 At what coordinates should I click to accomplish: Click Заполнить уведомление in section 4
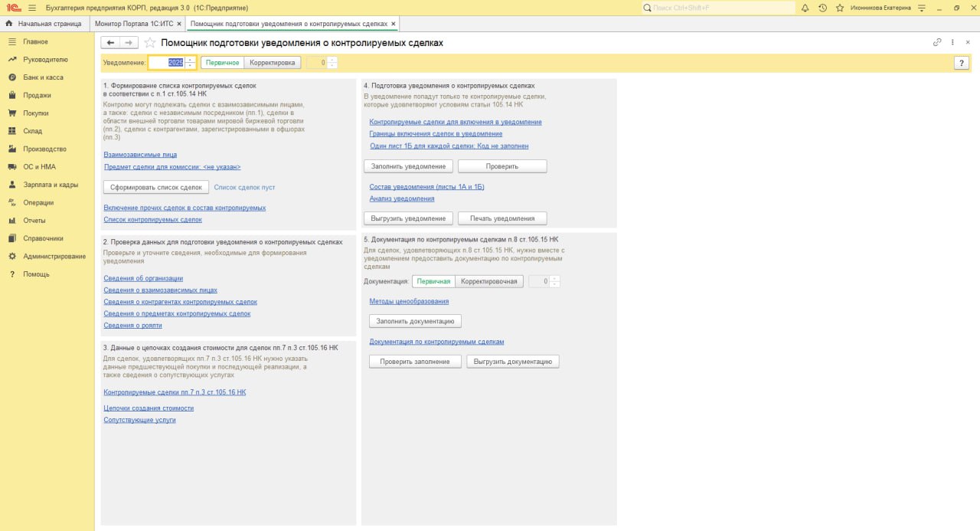[407, 166]
